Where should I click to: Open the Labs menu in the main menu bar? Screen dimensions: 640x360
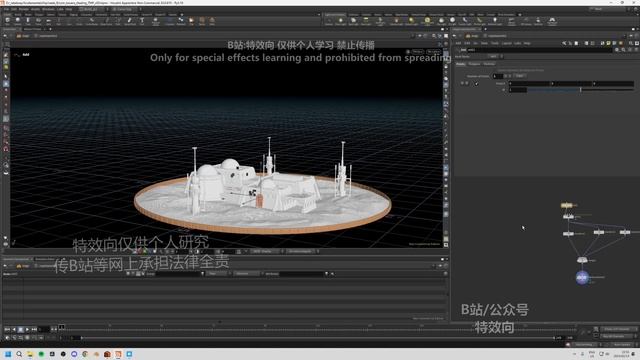click(60, 9)
